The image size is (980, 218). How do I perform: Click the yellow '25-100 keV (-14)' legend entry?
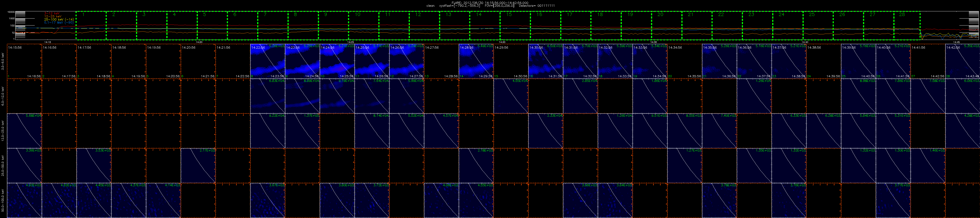[x=59, y=19]
